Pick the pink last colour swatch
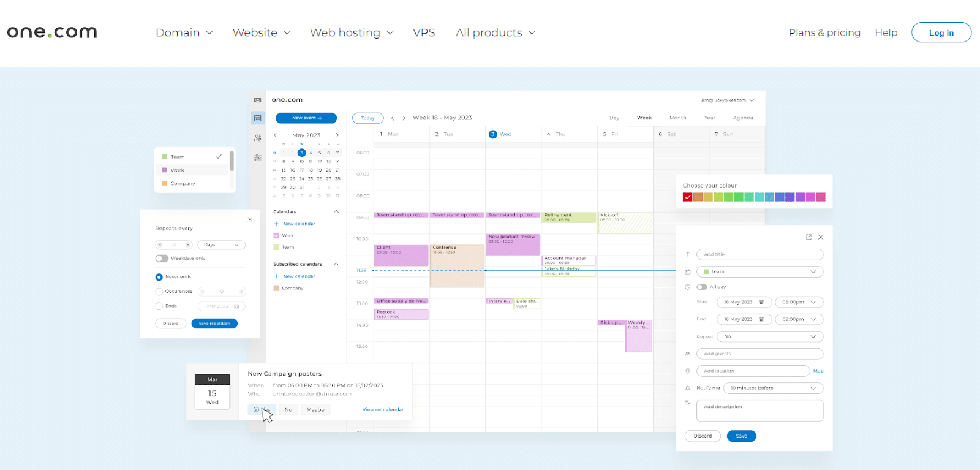 (821, 197)
